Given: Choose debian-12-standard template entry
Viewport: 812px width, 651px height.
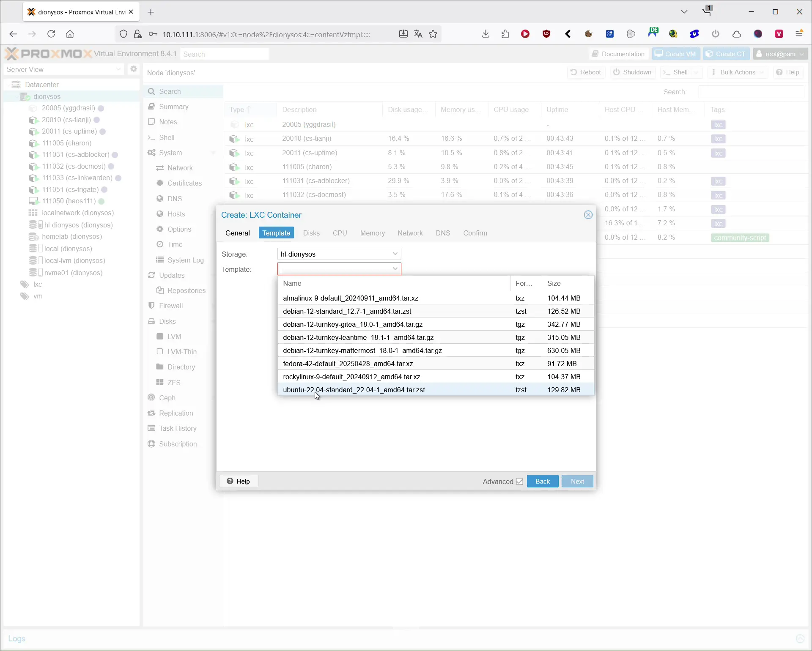Looking at the screenshot, I should point(347,312).
